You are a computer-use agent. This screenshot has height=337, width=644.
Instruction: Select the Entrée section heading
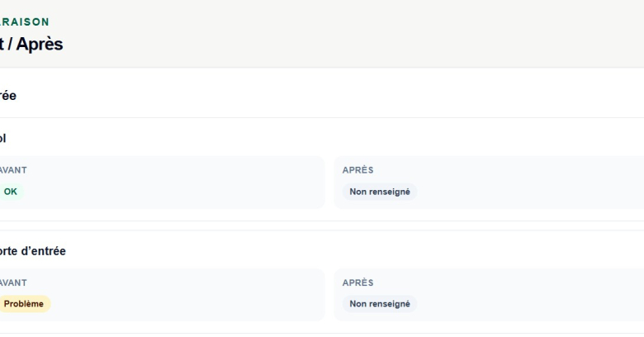click(x=7, y=96)
